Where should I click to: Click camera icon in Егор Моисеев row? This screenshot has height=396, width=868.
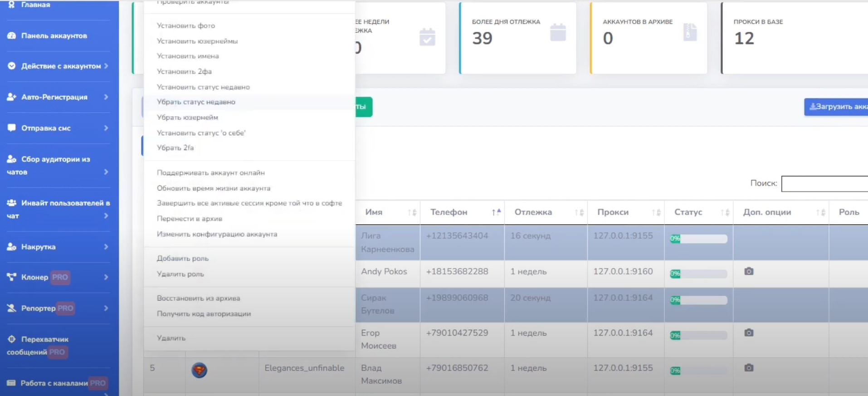click(749, 332)
